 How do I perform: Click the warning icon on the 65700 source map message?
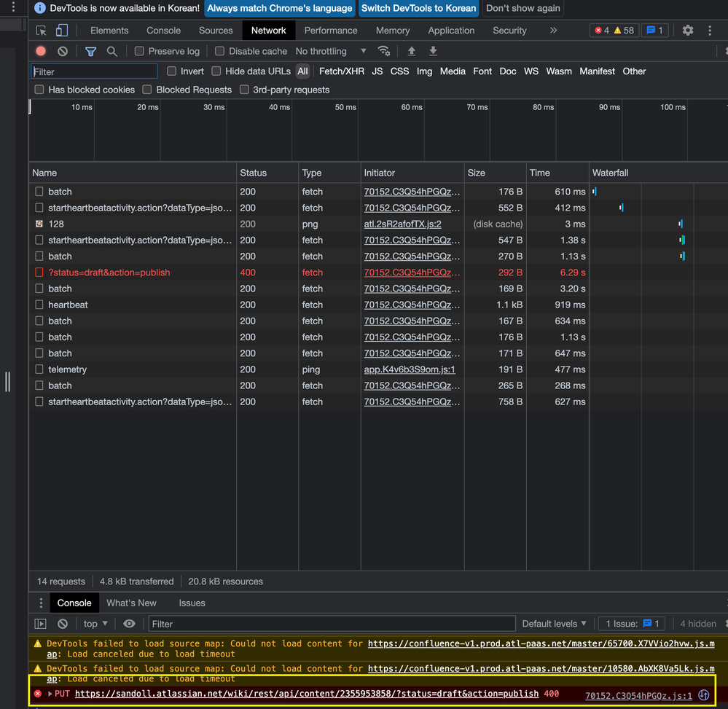tap(38, 643)
